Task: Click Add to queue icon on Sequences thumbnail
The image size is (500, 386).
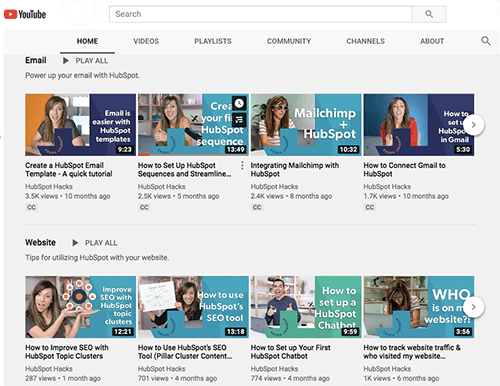Action: (x=239, y=119)
